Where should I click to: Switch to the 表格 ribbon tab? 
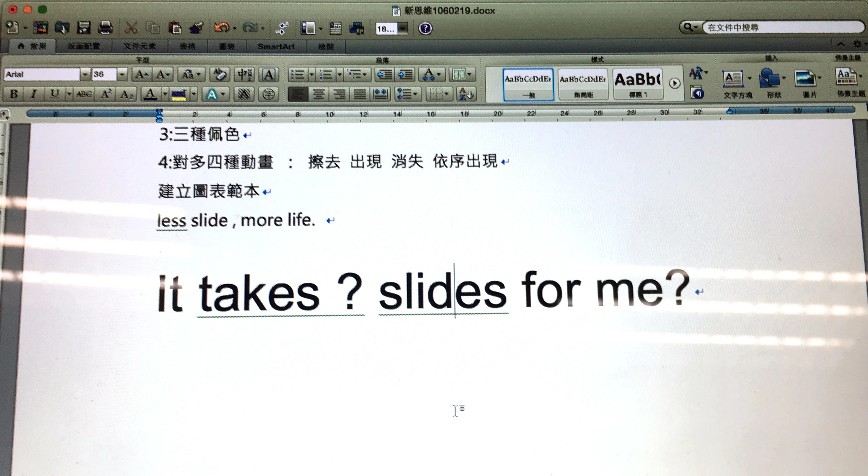[187, 46]
